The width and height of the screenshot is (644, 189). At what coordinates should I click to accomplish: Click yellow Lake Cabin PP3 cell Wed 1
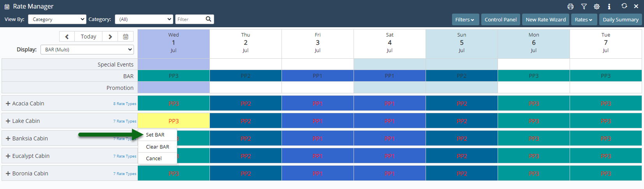(174, 121)
